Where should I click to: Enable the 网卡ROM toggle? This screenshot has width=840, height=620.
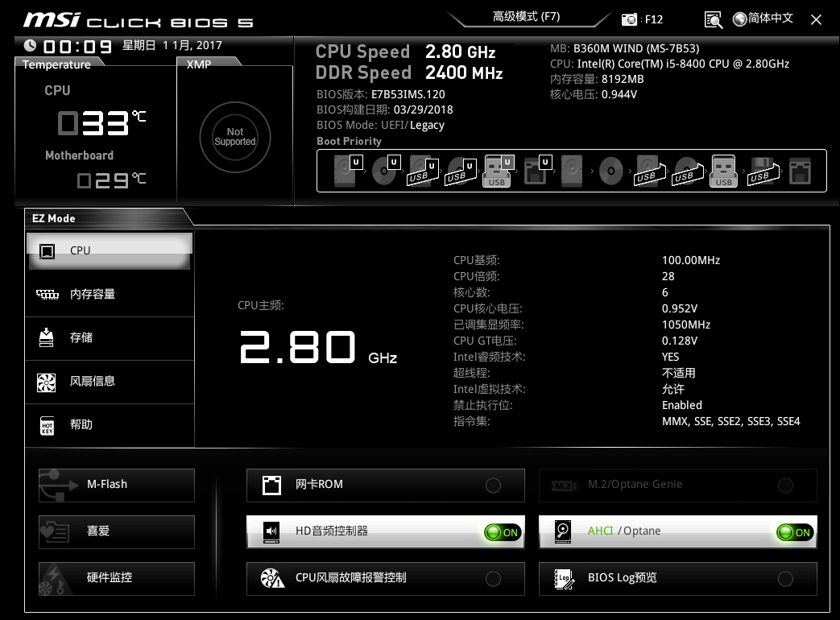[x=493, y=486]
